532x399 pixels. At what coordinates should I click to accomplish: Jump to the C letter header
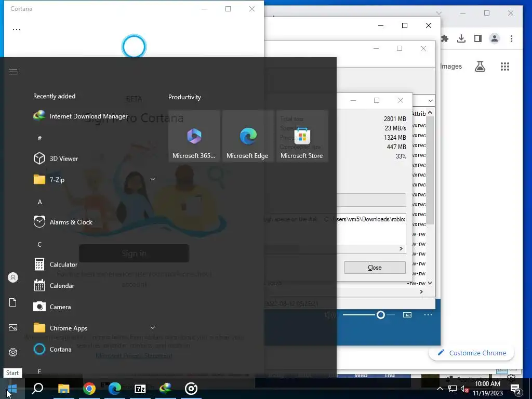point(39,244)
